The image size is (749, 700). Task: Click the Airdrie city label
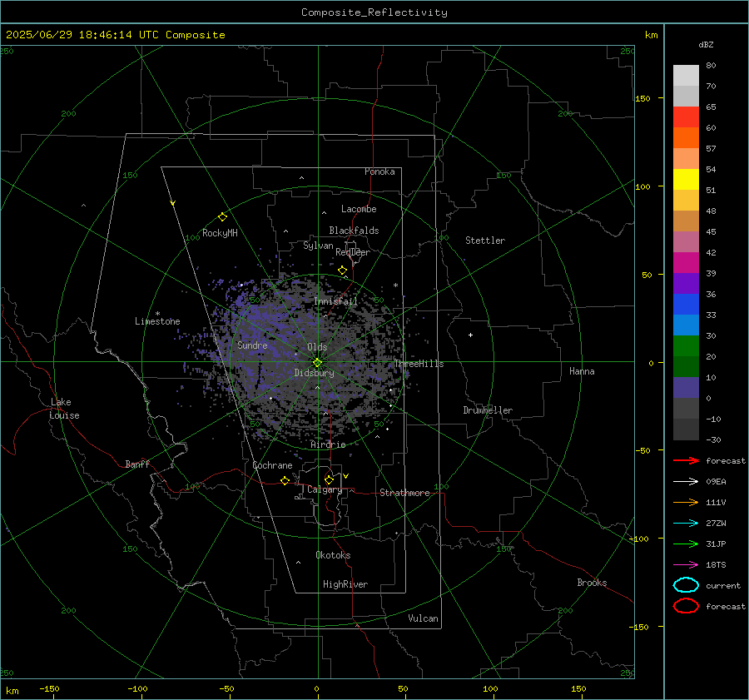click(x=328, y=444)
